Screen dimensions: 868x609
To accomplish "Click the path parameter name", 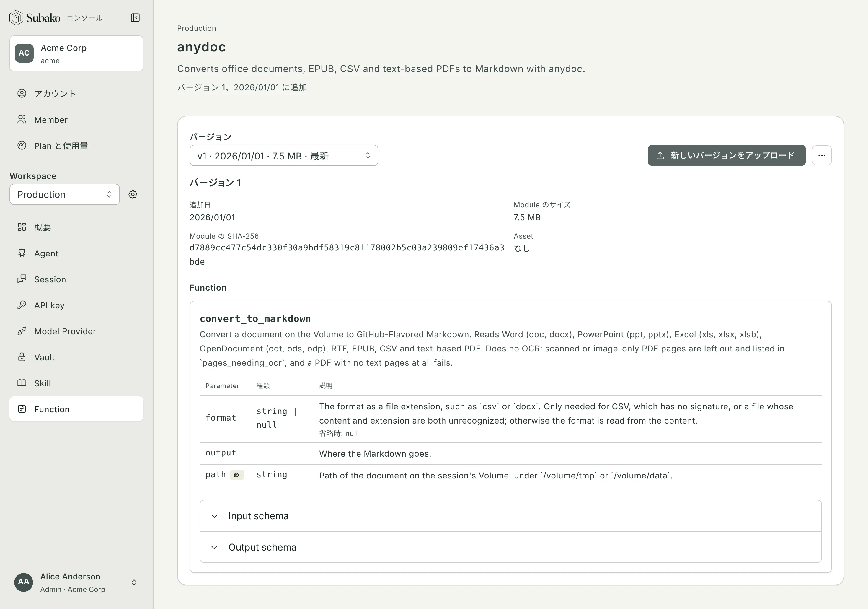I will (216, 475).
